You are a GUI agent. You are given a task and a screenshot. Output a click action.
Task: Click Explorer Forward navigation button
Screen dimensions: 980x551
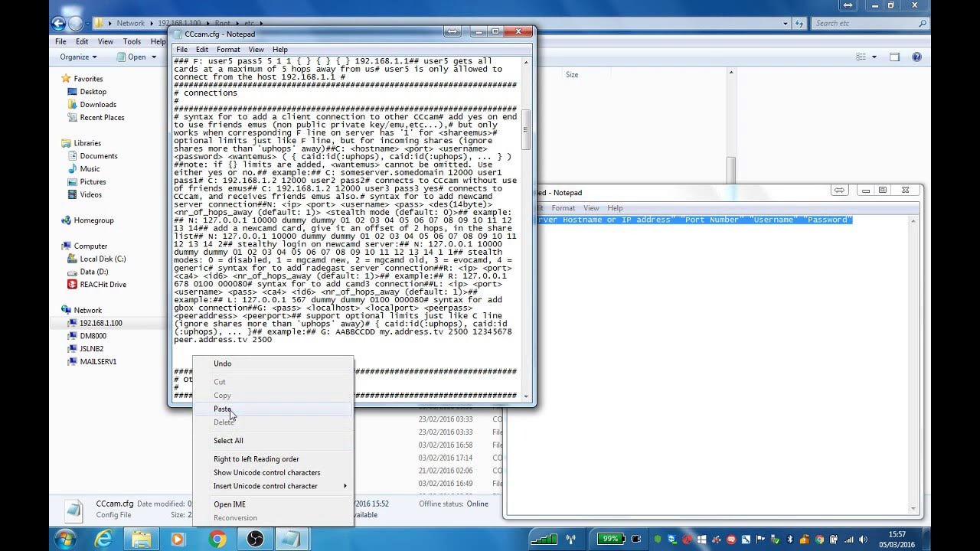pyautogui.click(x=75, y=23)
